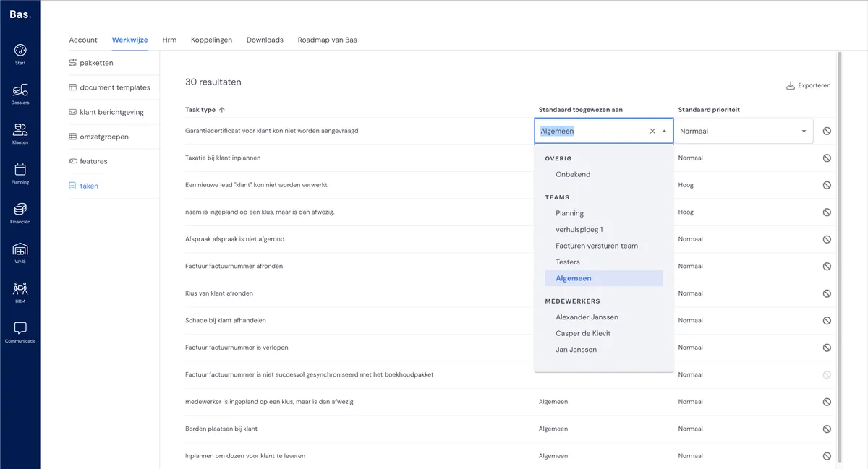Click Algemeen in Borden plaatsen row

point(553,429)
